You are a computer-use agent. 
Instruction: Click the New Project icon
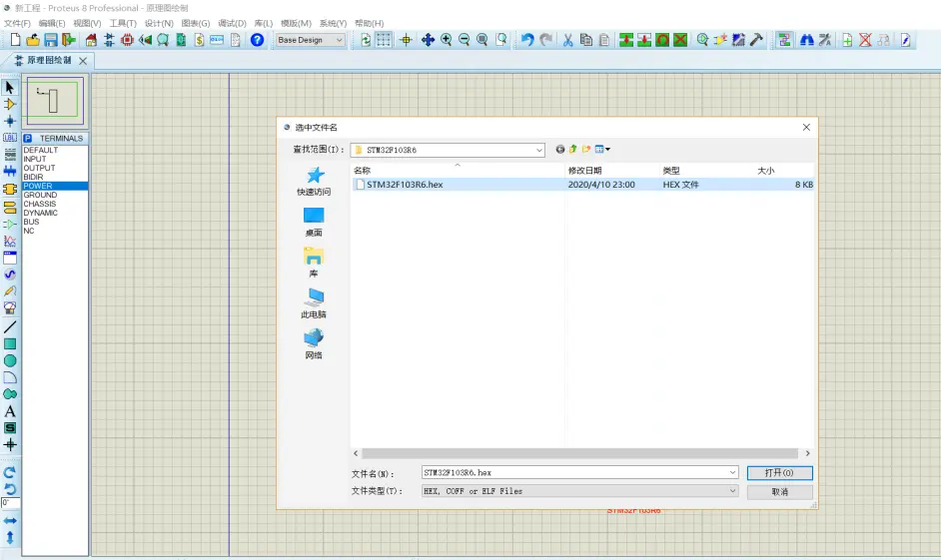pos(16,40)
